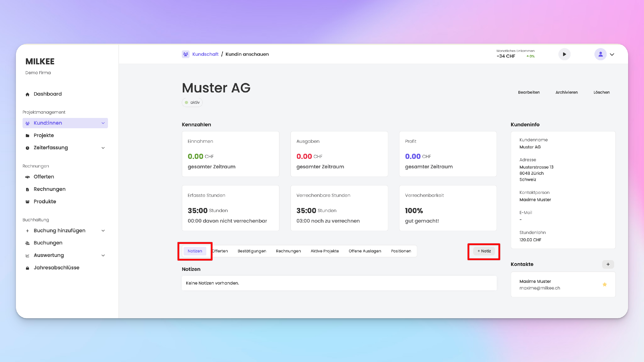Click the + Notiz button
The width and height of the screenshot is (644, 362).
[484, 251]
